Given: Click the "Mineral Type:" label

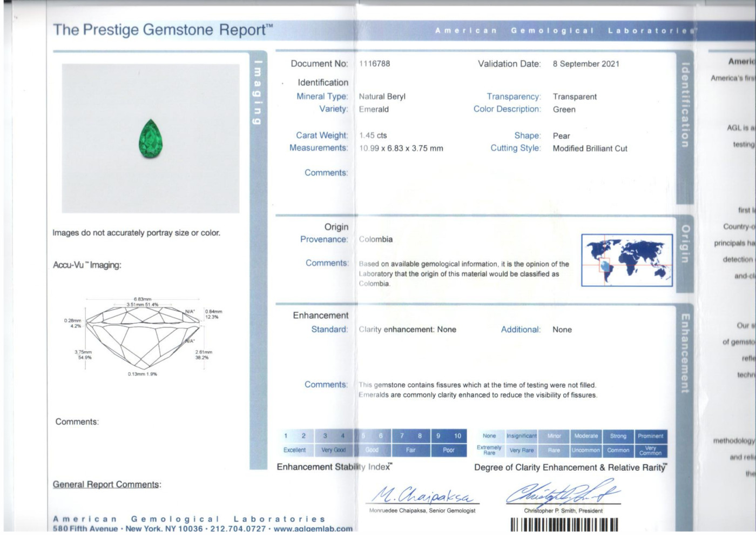Looking at the screenshot, I should click(322, 96).
